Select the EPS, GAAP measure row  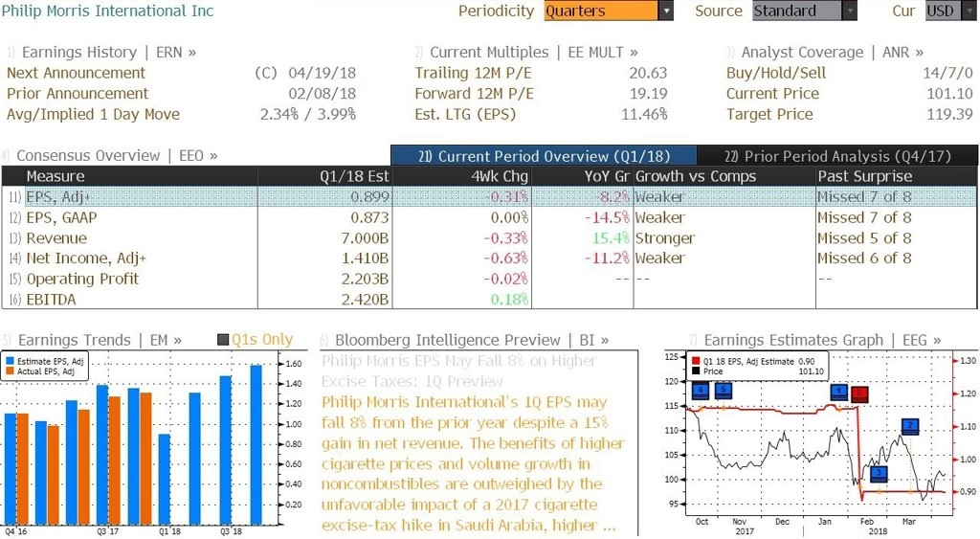(489, 217)
